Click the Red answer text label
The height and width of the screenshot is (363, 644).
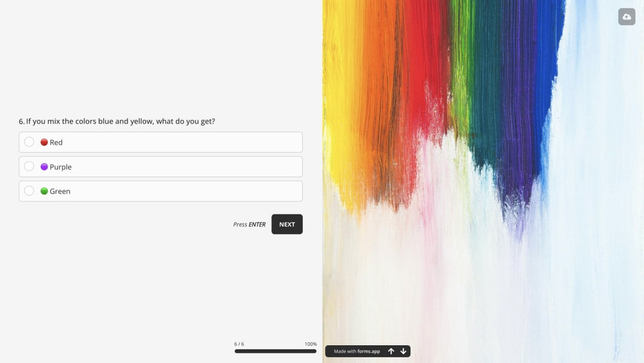click(x=56, y=142)
